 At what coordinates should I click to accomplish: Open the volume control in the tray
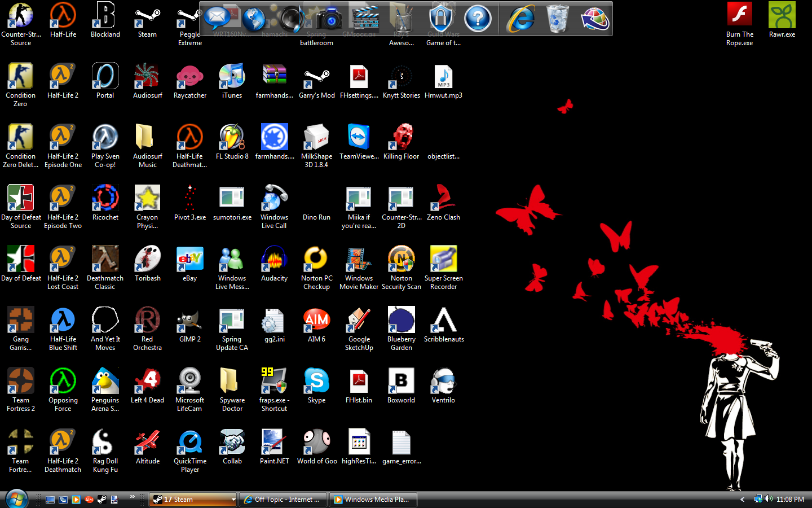pos(769,499)
